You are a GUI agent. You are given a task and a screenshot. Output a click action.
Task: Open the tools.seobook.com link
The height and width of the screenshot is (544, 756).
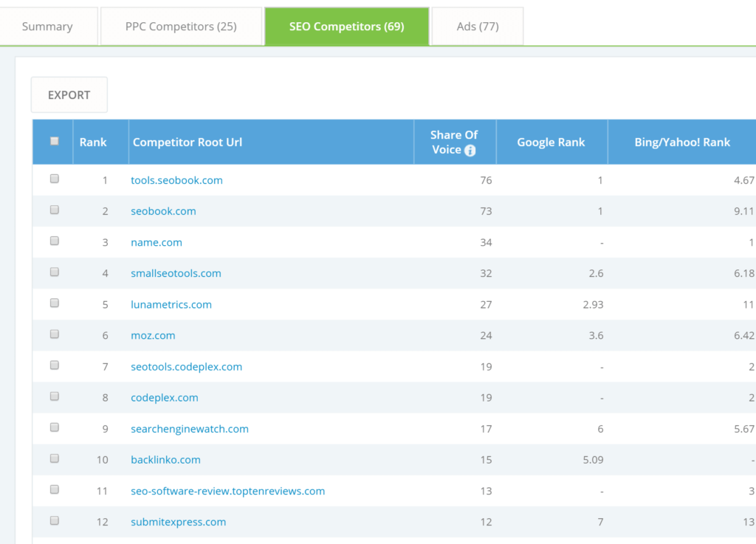tap(176, 180)
